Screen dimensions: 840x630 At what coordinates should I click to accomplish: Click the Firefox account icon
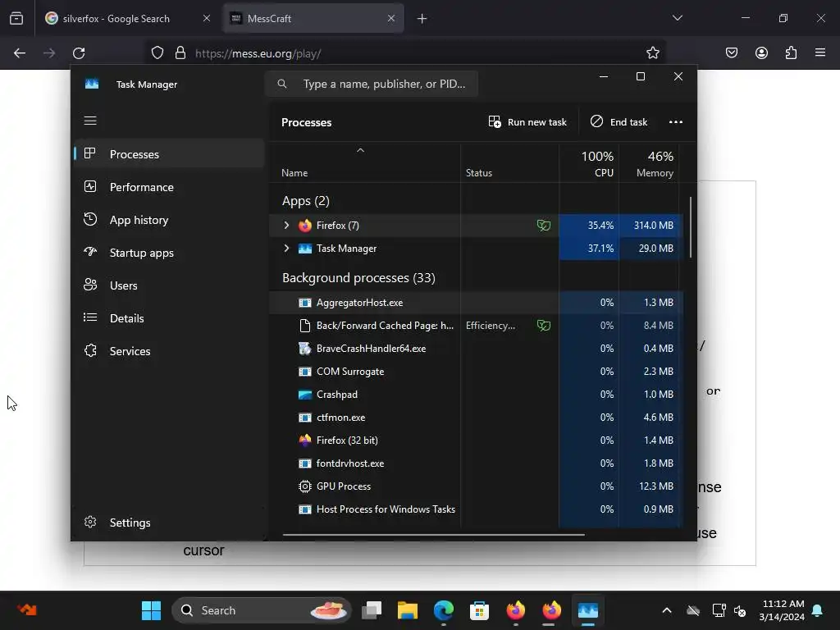[761, 52]
